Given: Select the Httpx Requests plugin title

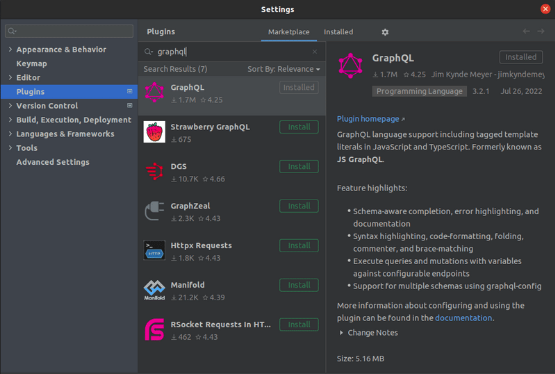Looking at the screenshot, I should coord(201,246).
